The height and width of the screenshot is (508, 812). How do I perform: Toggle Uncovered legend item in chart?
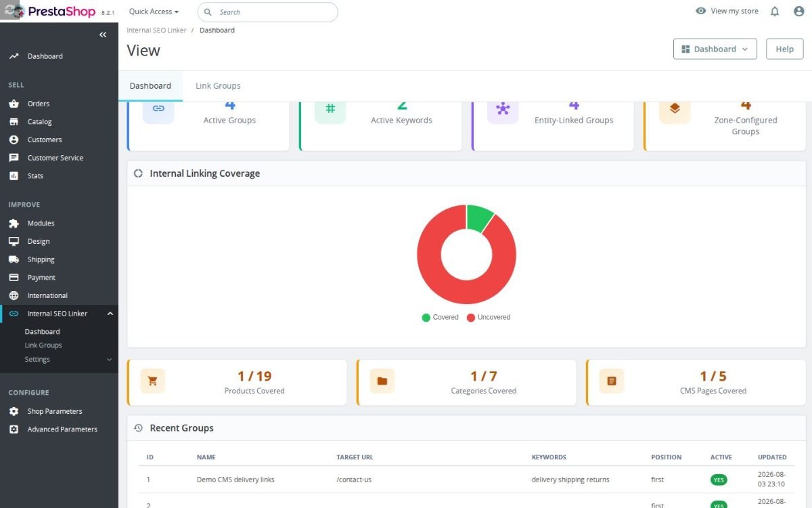pos(489,317)
